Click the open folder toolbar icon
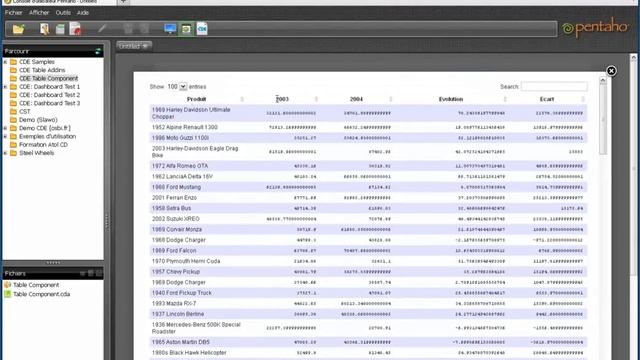The width and height of the screenshot is (640, 360). (x=18, y=29)
